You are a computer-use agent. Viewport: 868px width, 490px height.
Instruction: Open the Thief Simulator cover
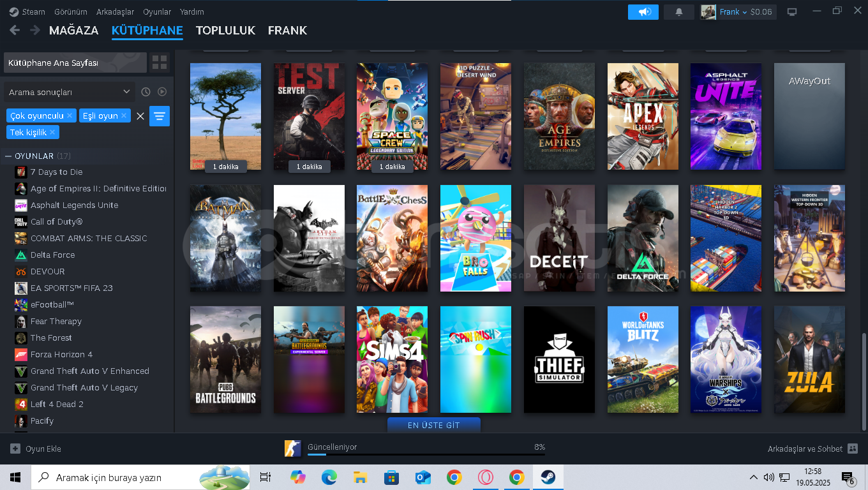coord(559,359)
